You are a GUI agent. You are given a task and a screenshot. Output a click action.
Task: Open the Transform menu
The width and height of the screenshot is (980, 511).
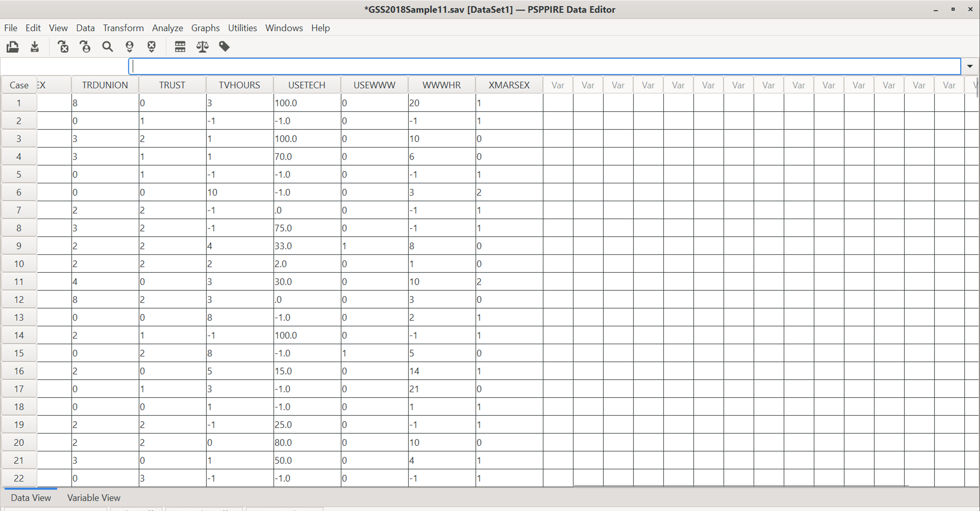123,28
